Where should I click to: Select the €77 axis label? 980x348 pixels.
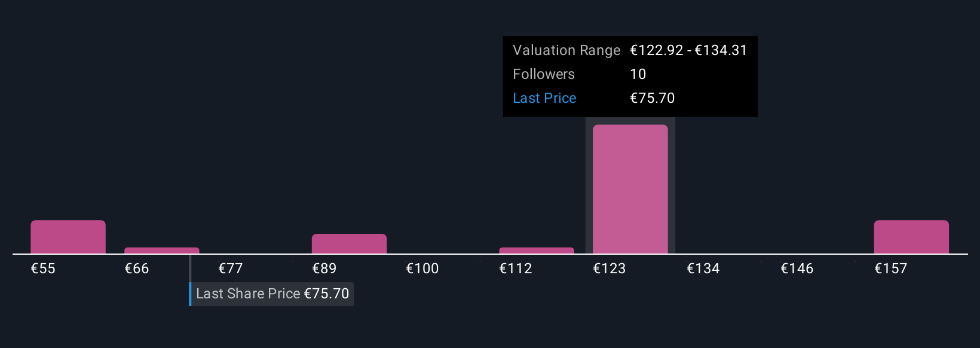tap(231, 268)
